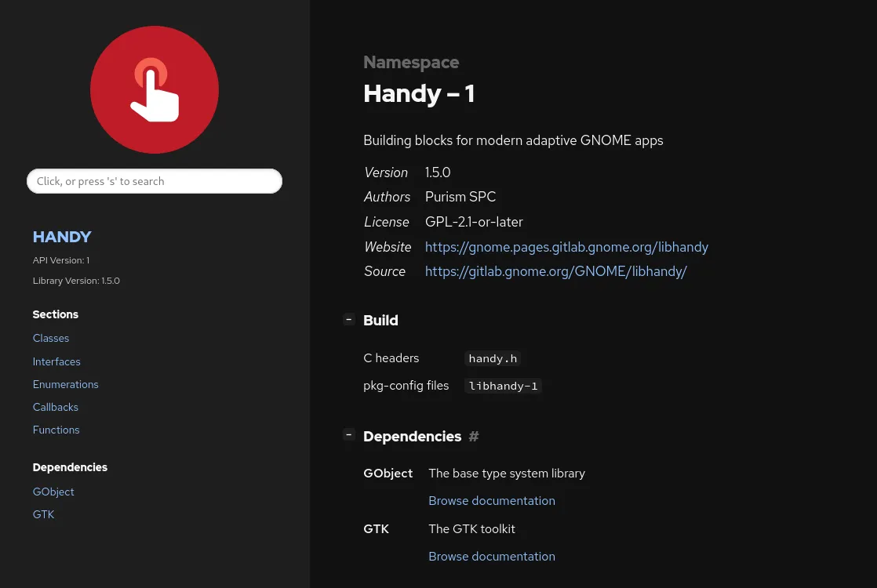
Task: Visit the libhandy Website URL
Action: 566,247
